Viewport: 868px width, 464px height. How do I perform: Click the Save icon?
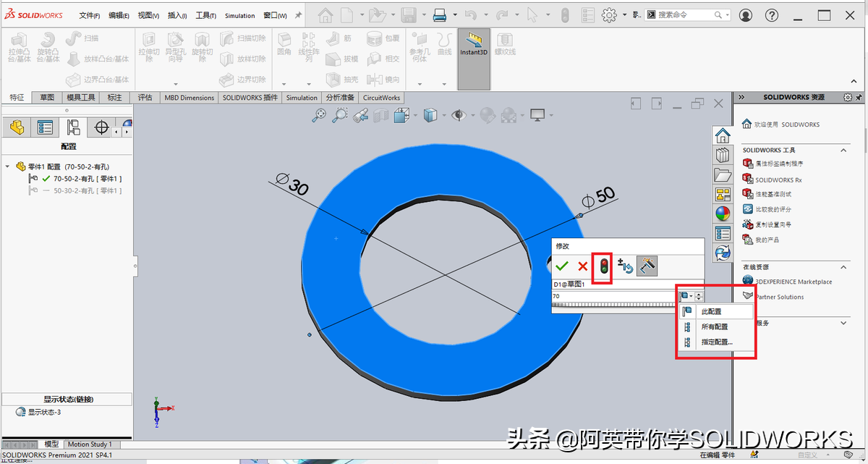pyautogui.click(x=408, y=15)
